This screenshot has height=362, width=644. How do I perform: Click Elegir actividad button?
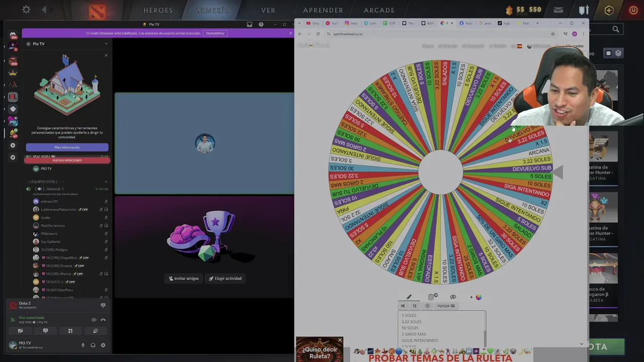pyautogui.click(x=225, y=279)
